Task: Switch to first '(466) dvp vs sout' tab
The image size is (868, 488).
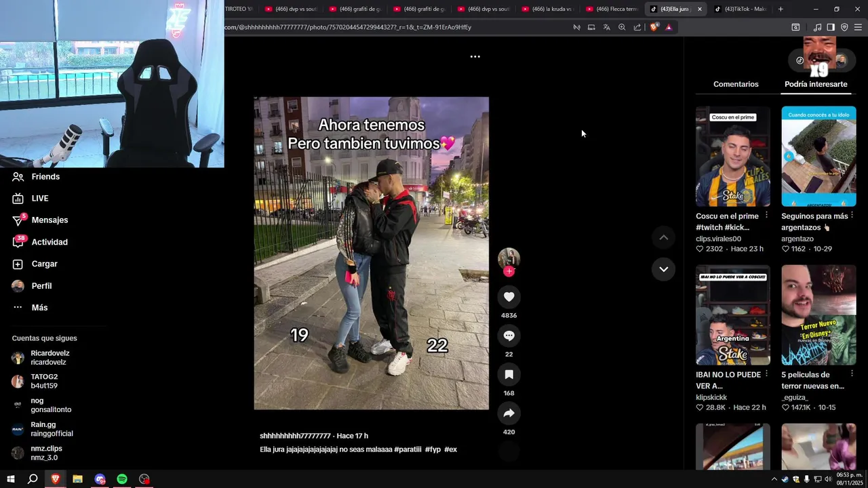Action: tap(290, 9)
